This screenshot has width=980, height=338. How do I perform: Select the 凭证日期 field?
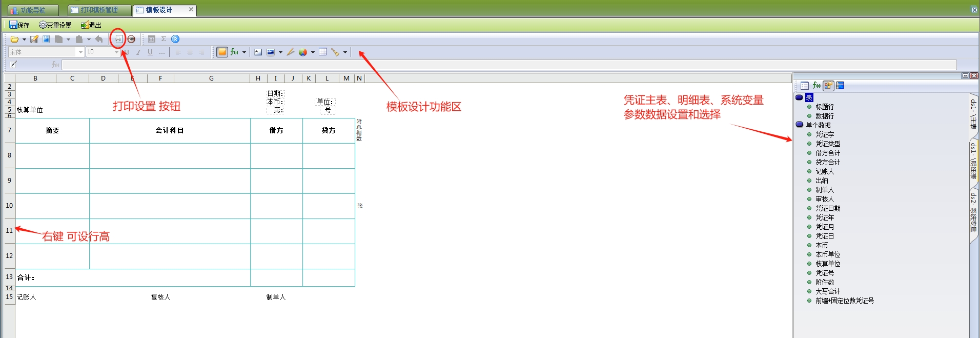(x=828, y=208)
